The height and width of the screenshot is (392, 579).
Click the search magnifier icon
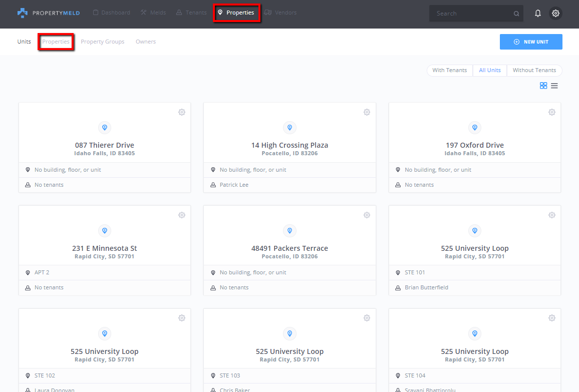click(516, 14)
